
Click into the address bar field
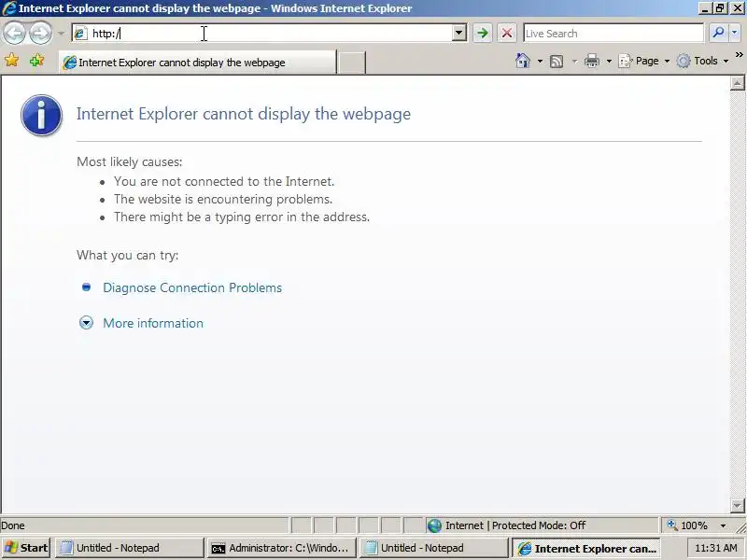pos(261,33)
